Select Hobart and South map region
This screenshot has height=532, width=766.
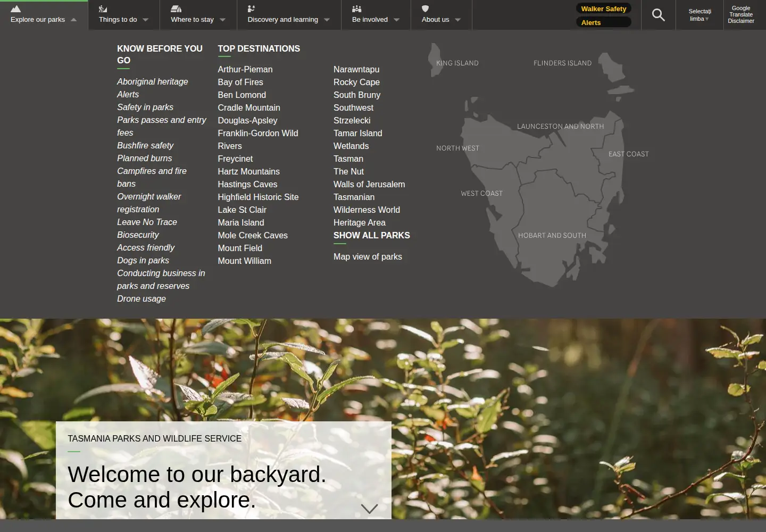tap(552, 235)
